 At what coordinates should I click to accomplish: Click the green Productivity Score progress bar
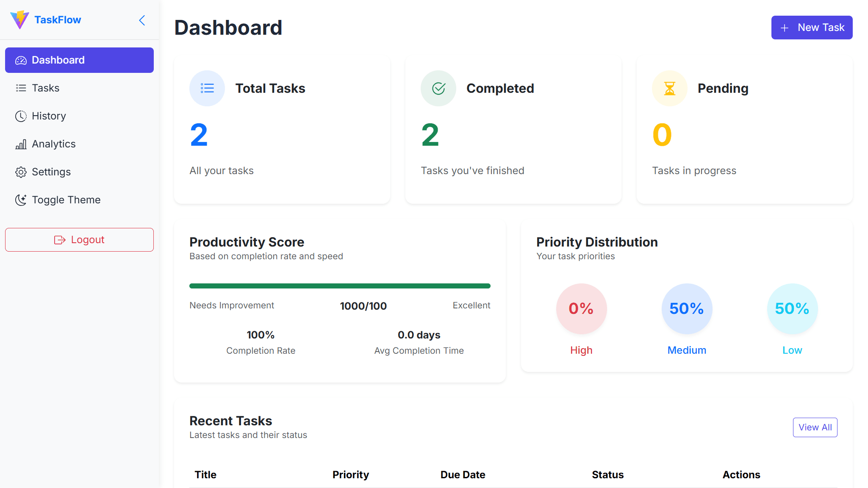(x=339, y=286)
